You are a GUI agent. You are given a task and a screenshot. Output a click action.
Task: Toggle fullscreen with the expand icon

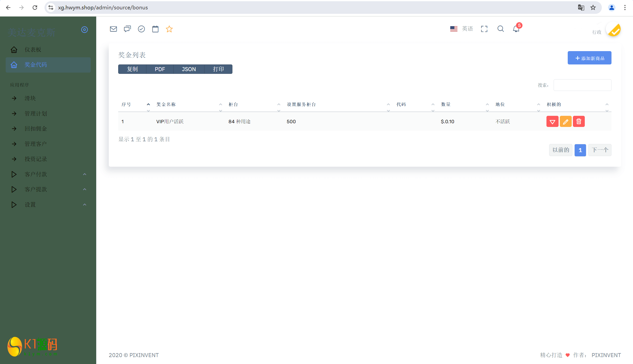(484, 29)
